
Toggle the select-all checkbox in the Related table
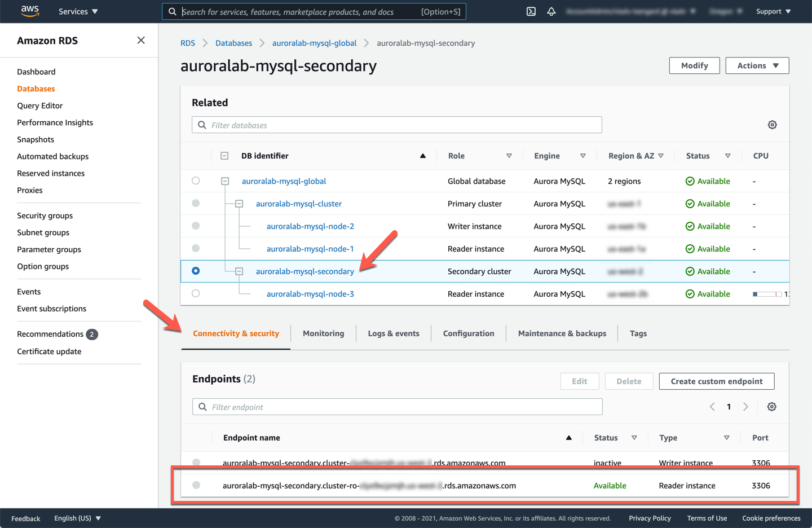pos(224,156)
